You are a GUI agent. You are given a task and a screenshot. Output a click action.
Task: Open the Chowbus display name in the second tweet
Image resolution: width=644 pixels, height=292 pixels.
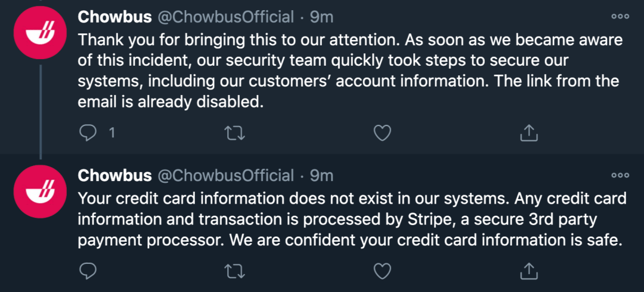pyautogui.click(x=115, y=176)
